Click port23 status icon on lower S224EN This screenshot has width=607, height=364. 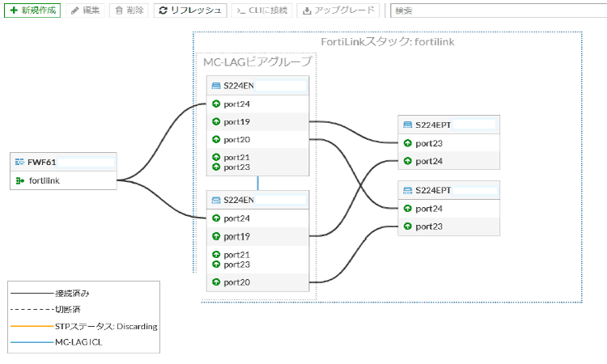click(216, 265)
